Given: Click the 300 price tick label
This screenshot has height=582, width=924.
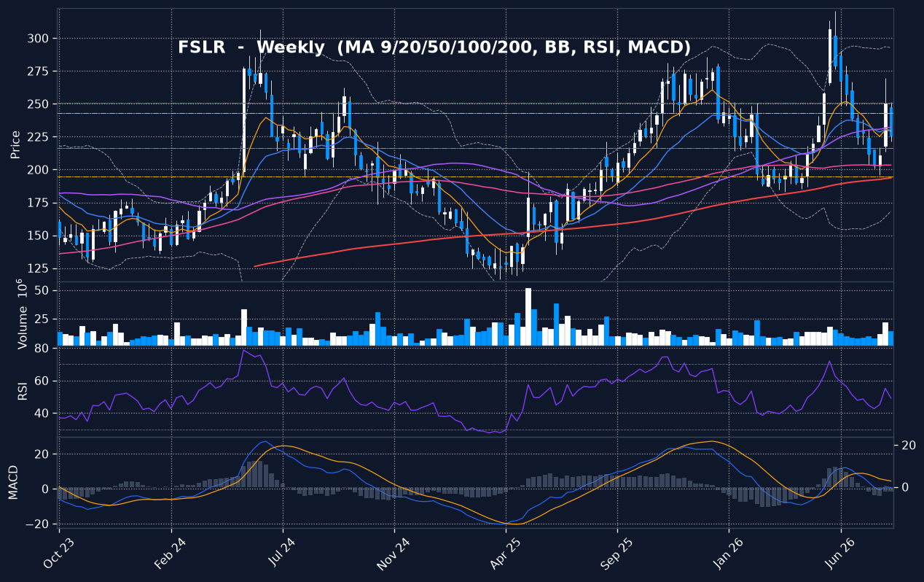Looking at the screenshot, I should coord(39,39).
